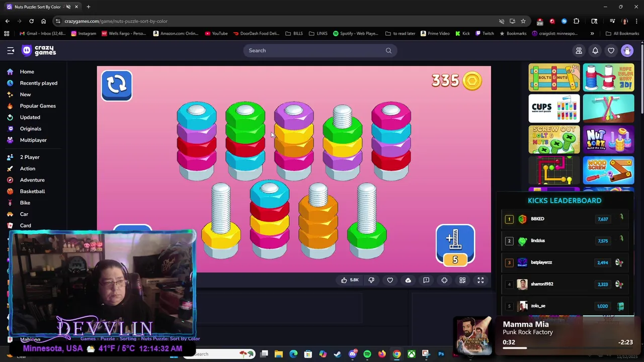This screenshot has width=644, height=362.
Task: Open liked games heart in header
Action: 611,50
